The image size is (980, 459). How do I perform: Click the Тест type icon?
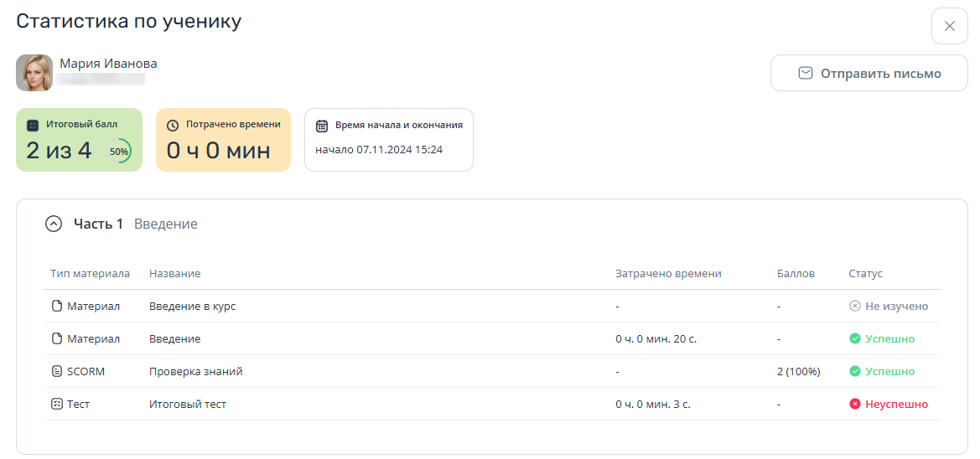pos(57,404)
